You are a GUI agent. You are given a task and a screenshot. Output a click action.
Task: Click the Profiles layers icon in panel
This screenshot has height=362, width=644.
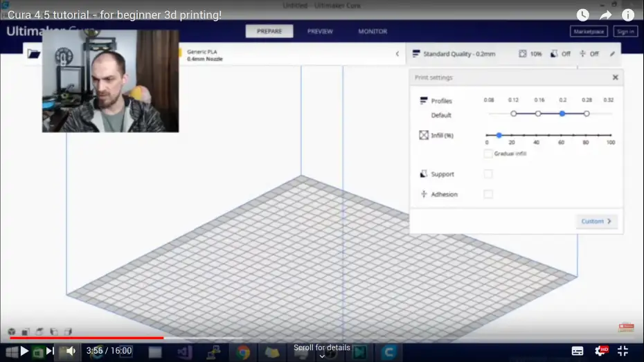[423, 100]
